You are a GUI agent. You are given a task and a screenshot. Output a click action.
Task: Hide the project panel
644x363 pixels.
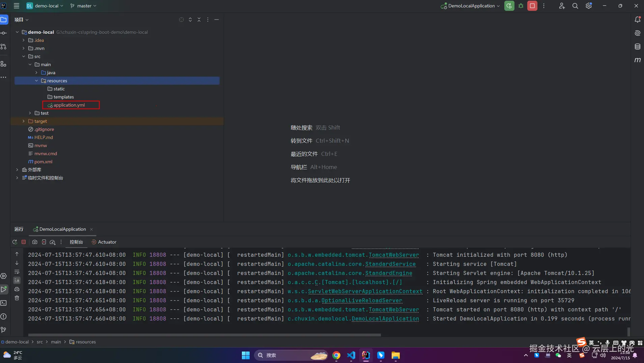point(217,20)
